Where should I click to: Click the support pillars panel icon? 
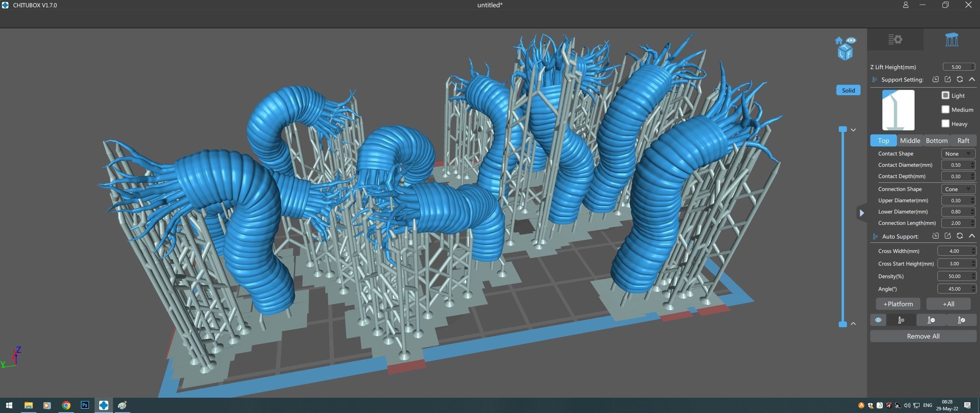pos(951,39)
